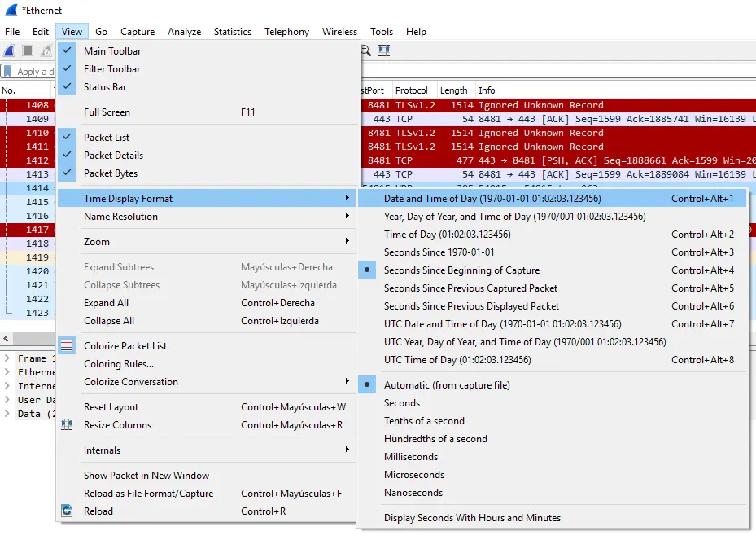
Task: Choose Seconds Since 1970-01-01 format
Action: coord(552,252)
